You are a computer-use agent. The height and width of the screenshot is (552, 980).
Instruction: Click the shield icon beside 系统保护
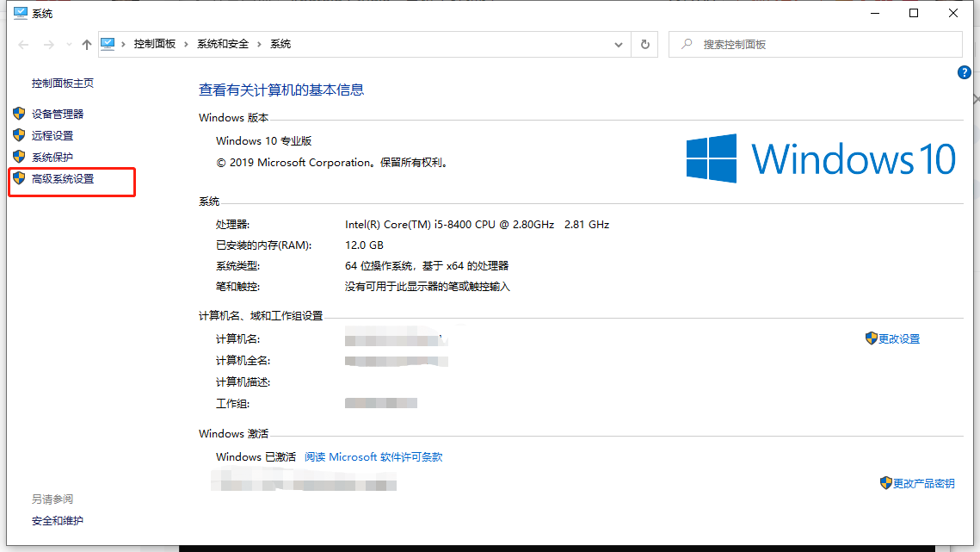click(x=20, y=157)
